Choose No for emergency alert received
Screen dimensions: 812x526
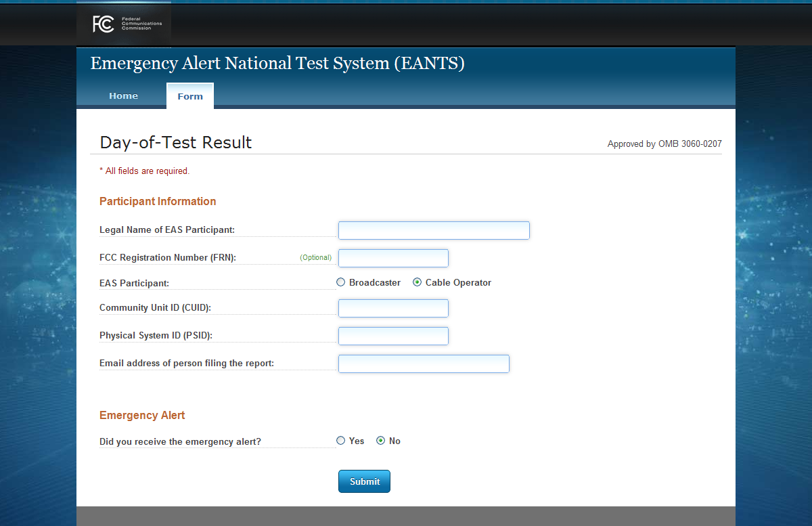381,441
